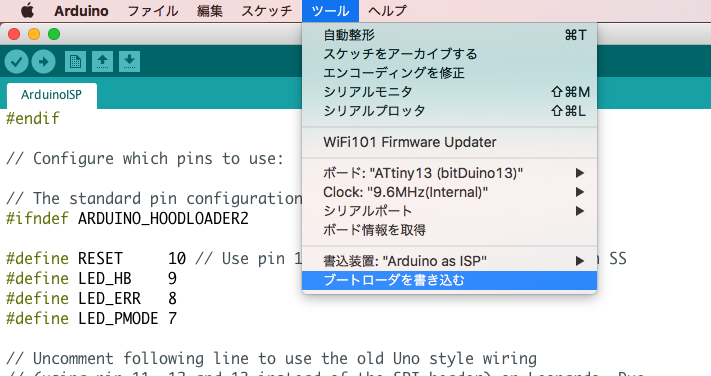Click the 'Uncomment following line' comment

tap(271, 358)
